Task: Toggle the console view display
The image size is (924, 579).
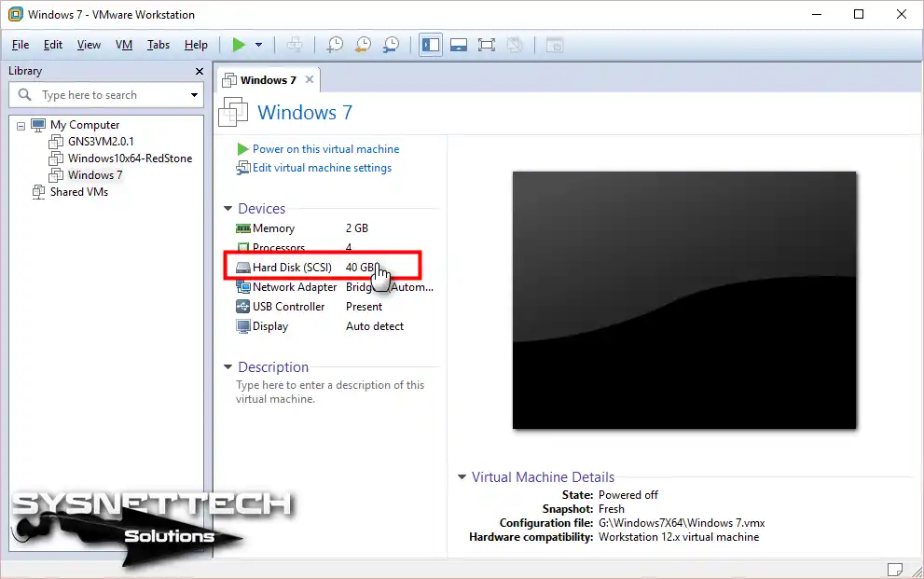Action: (x=458, y=44)
